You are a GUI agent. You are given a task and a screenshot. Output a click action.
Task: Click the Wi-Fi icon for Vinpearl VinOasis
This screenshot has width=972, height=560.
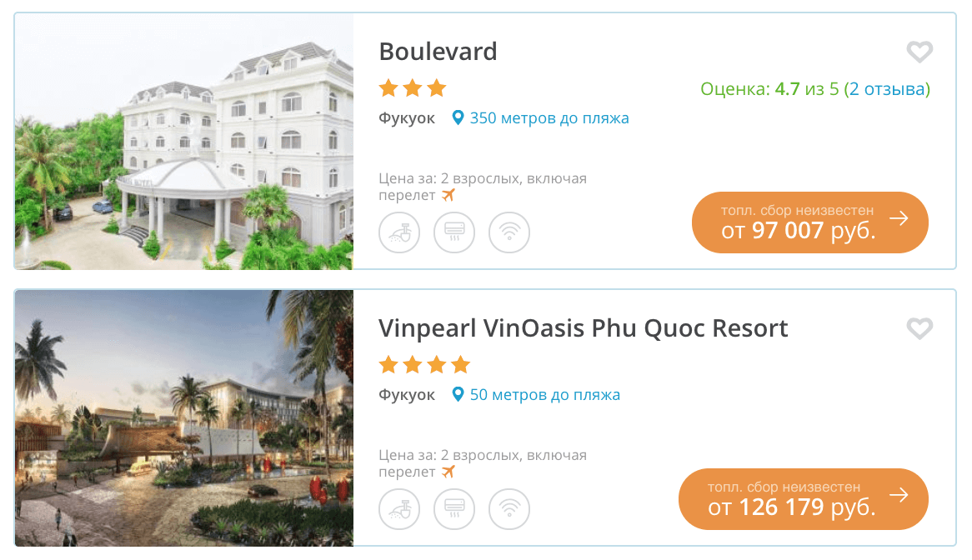coord(509,508)
